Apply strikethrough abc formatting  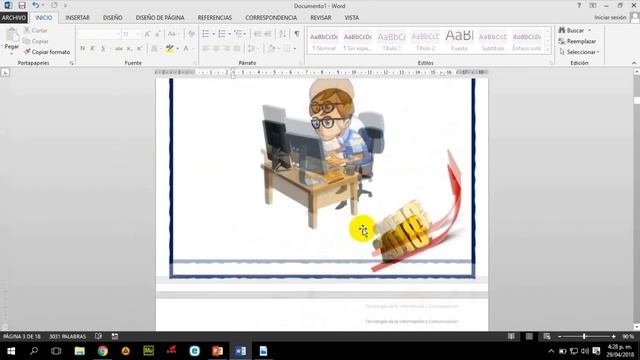point(119,49)
